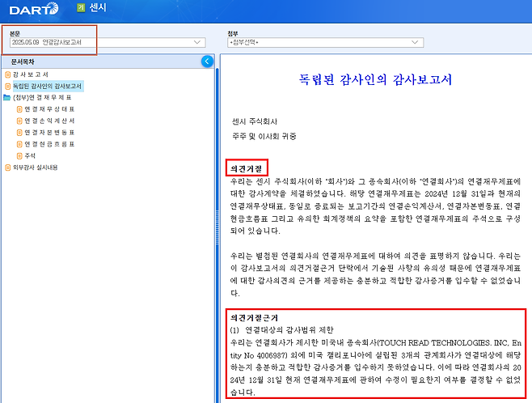Viewport: 532px width, 403px height.
Task: Open 연결손익계산서 in the contents tree
Action: pos(49,120)
